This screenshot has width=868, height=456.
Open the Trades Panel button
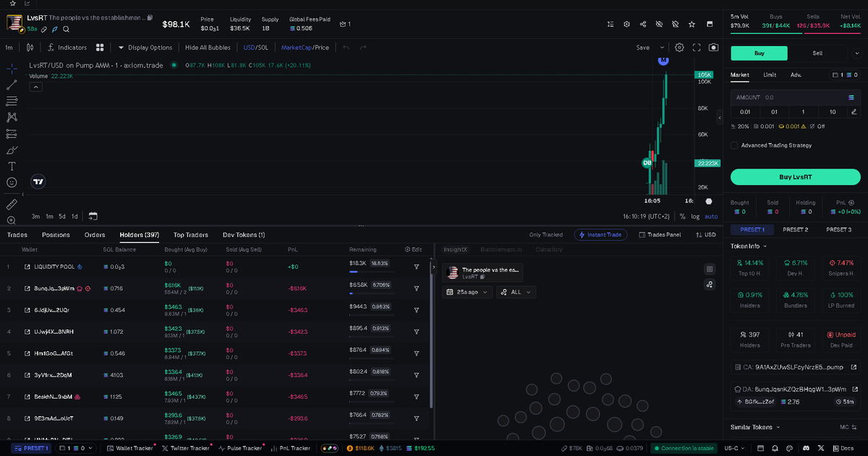659,235
